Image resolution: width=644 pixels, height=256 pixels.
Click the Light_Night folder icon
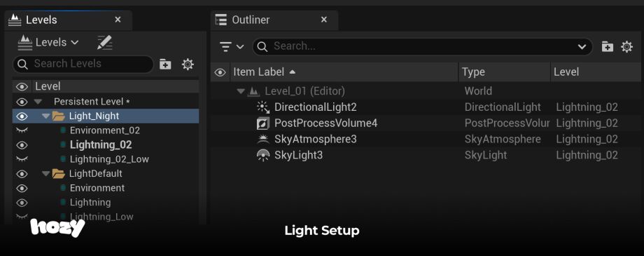click(59, 116)
